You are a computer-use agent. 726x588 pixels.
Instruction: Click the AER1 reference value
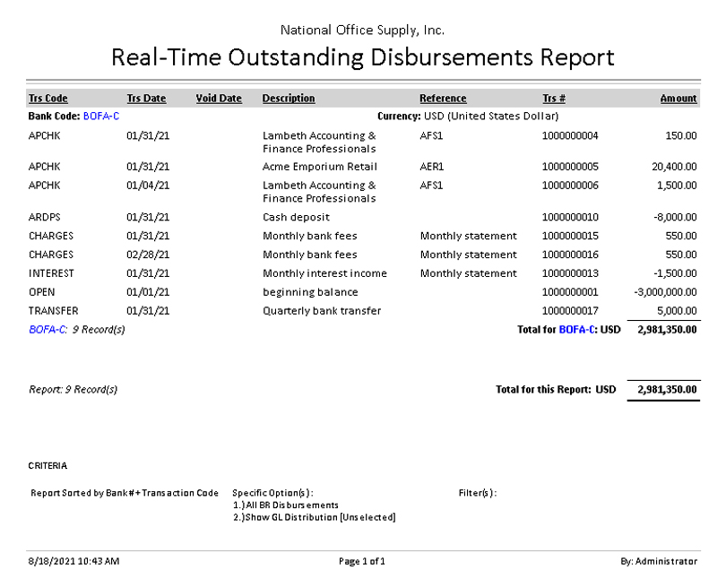pos(432,167)
